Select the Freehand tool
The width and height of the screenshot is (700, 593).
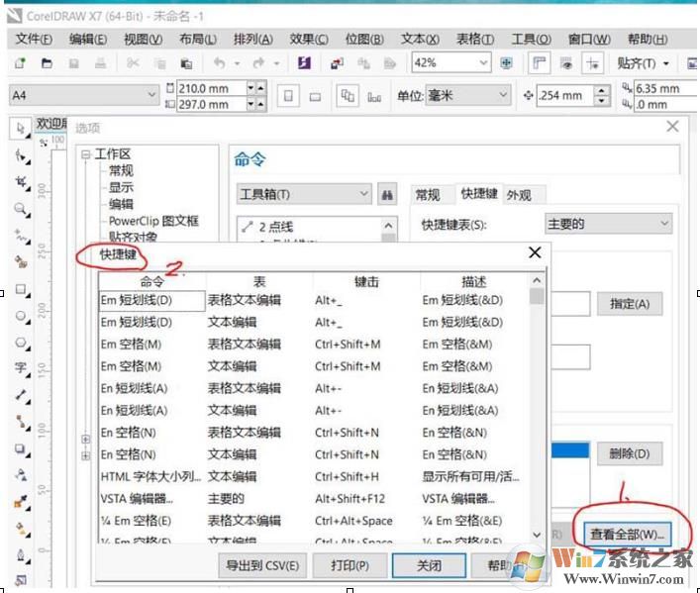tap(21, 236)
